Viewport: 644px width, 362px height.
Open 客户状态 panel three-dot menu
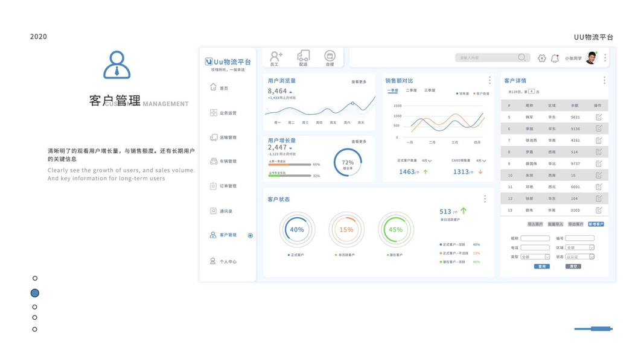(x=485, y=198)
